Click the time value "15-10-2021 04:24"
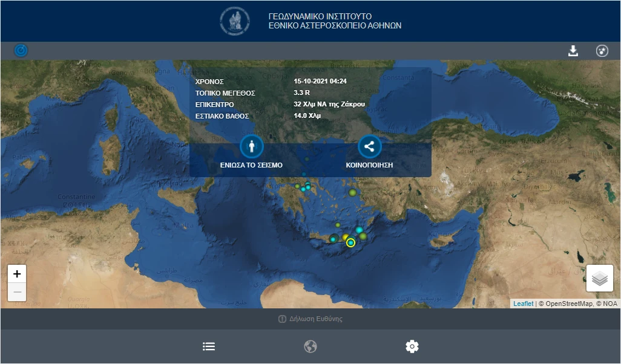The height and width of the screenshot is (364, 621). point(320,81)
